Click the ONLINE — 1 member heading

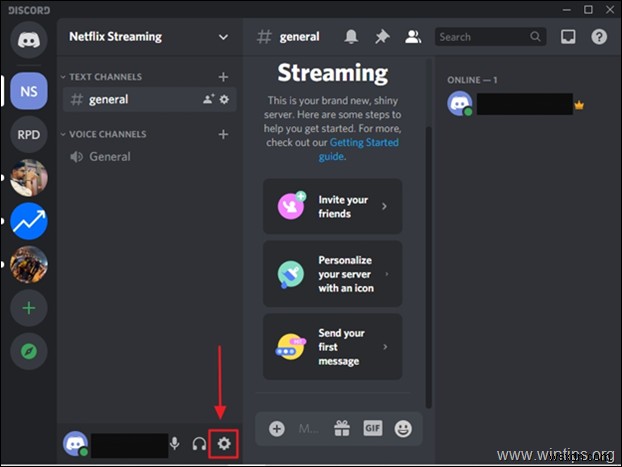pyautogui.click(x=472, y=80)
